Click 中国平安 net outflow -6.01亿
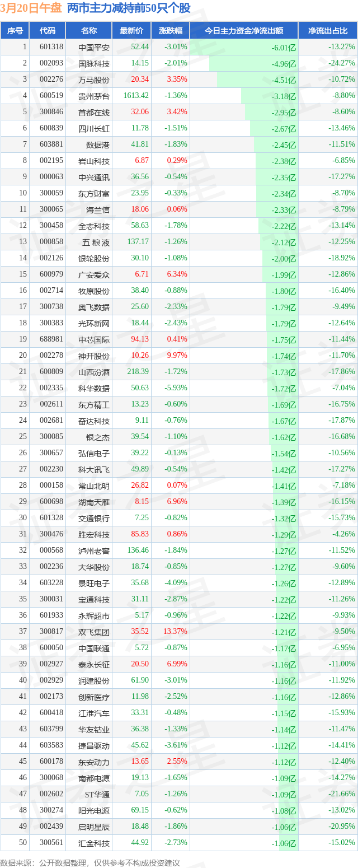This screenshot has width=358, height=868. [284, 48]
